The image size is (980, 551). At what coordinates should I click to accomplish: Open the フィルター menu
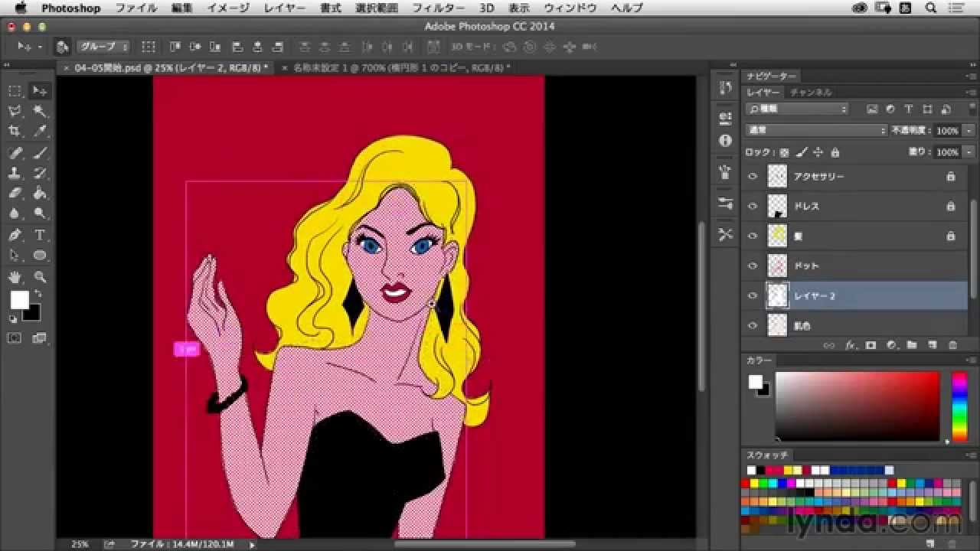click(438, 8)
